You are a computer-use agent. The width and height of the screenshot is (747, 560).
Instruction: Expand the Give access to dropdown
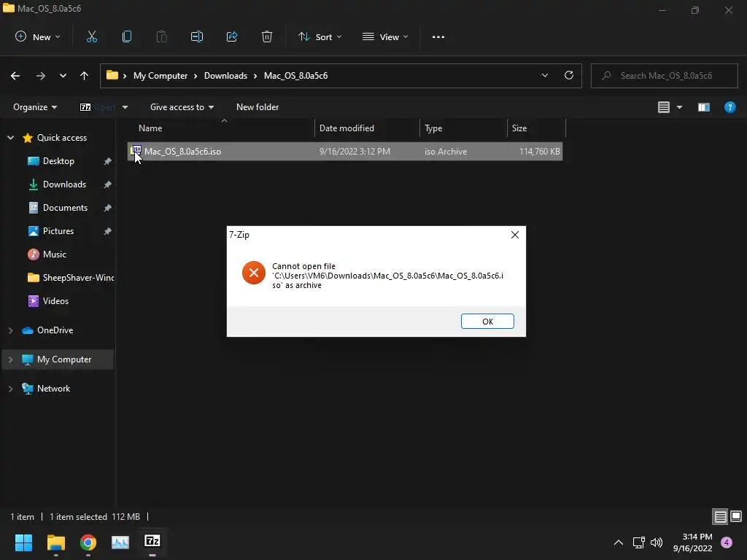(182, 107)
